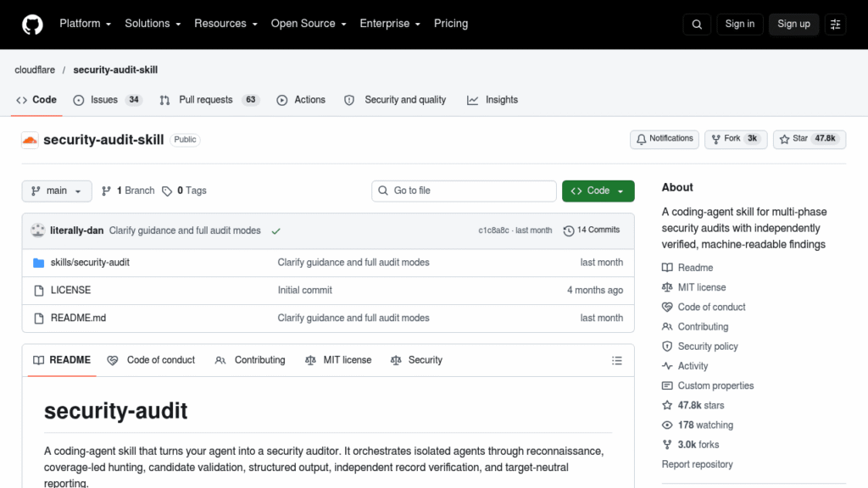Open the 14 Commits history link
The image size is (868, 488).
point(592,230)
